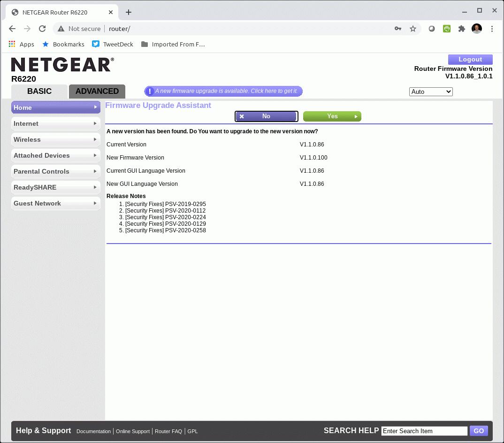The image size is (504, 443).
Task: Click the release note PSV-2020-0258
Action: 185,230
